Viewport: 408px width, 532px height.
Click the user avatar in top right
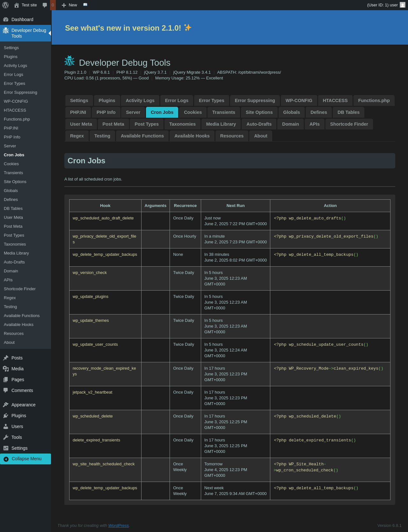coord(402,5)
